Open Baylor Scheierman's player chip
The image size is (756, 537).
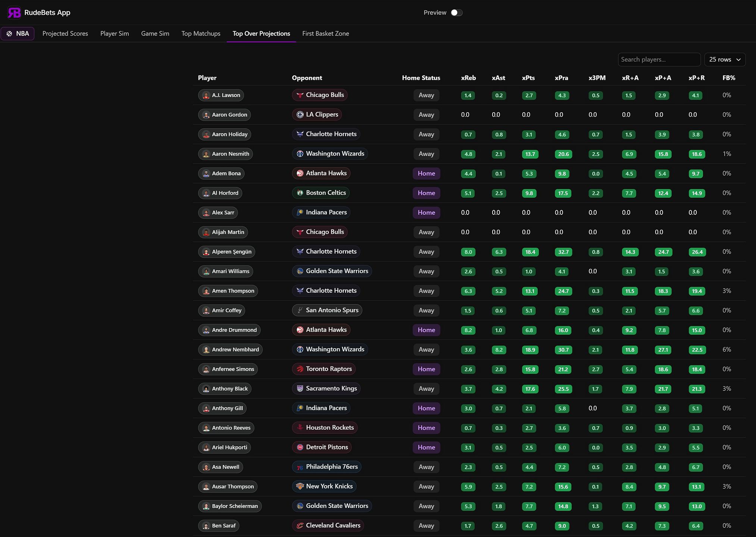coord(230,506)
